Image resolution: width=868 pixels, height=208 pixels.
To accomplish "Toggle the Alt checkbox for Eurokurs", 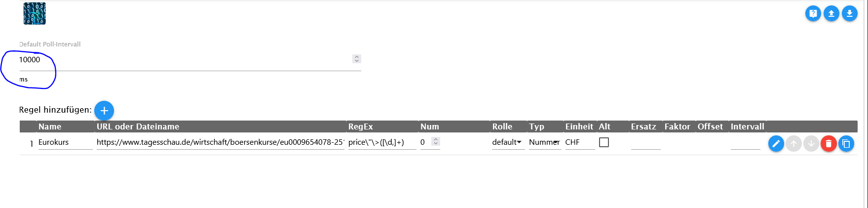I will pos(604,142).
